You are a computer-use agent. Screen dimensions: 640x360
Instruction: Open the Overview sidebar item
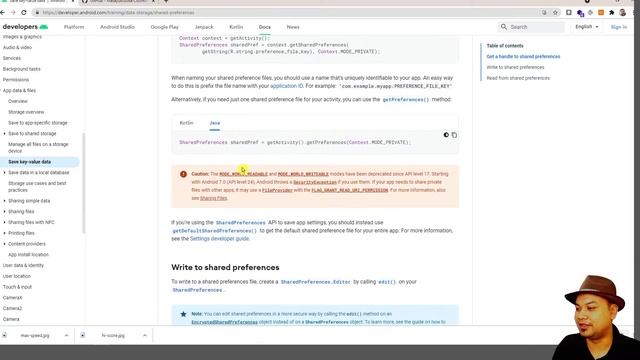pos(18,101)
